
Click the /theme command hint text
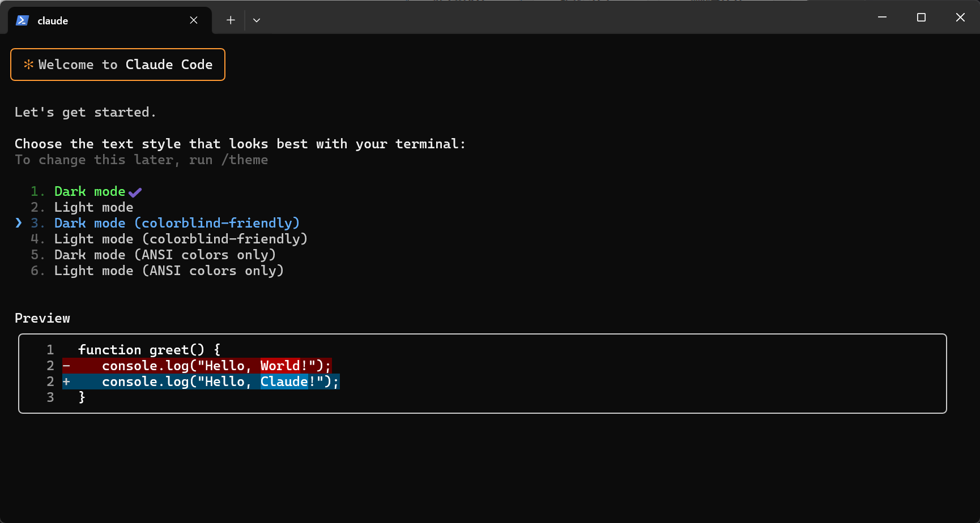[245, 160]
